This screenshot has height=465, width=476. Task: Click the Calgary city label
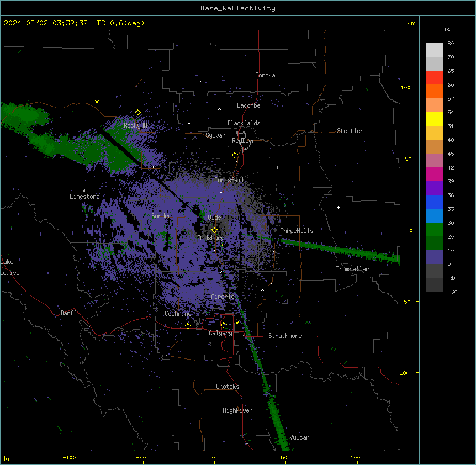[x=220, y=333]
